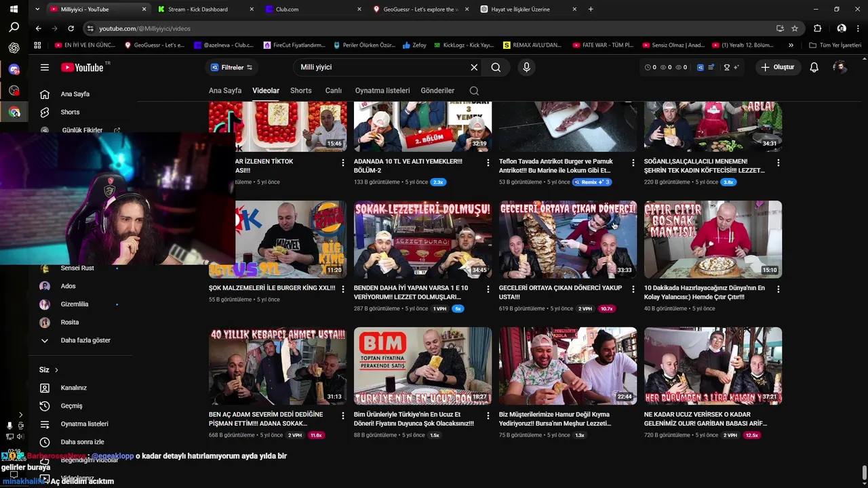Open the YouTube hamburger guide menu
868x488 pixels.
pos(45,67)
